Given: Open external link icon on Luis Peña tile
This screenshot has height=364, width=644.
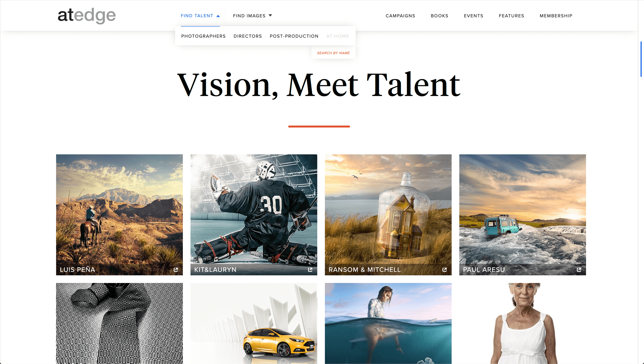Looking at the screenshot, I should [x=176, y=269].
